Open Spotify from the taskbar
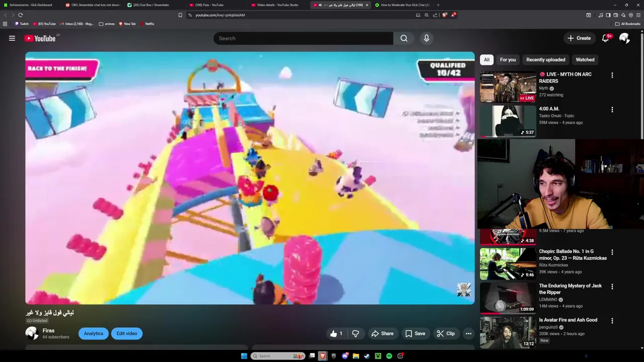The height and width of the screenshot is (362, 644). click(389, 356)
